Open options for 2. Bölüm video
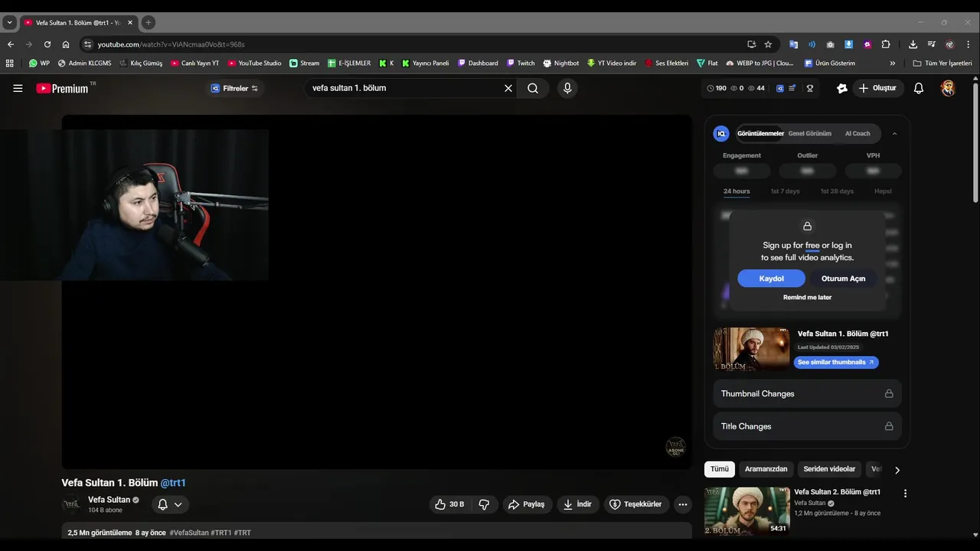 point(905,494)
